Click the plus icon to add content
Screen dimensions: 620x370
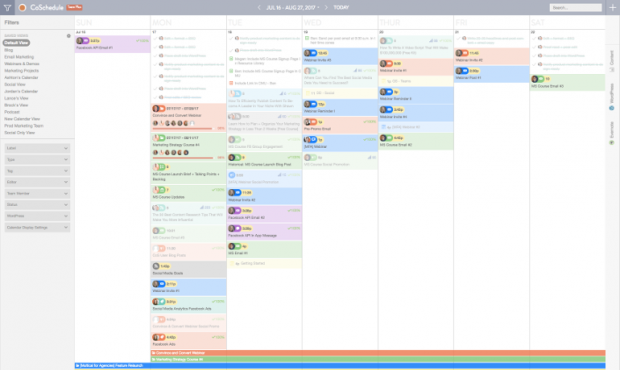612,8
